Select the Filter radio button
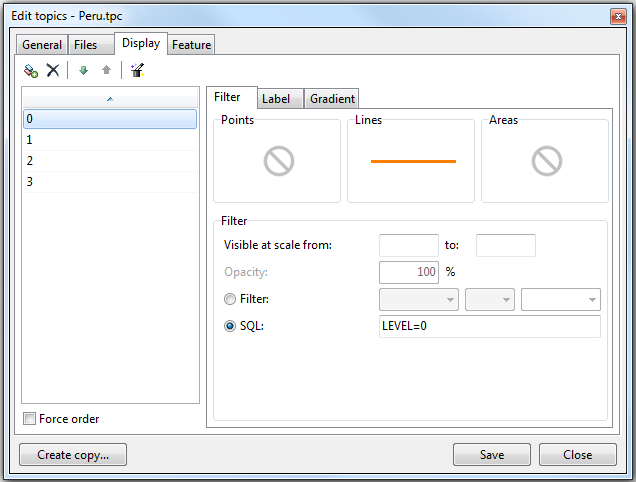The image size is (636, 482). pos(231,299)
